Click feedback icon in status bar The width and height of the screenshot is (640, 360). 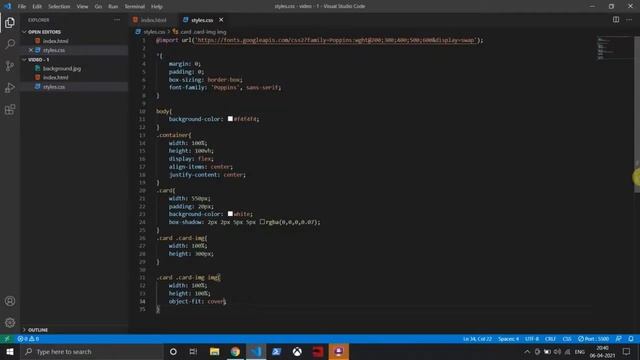coord(619,339)
